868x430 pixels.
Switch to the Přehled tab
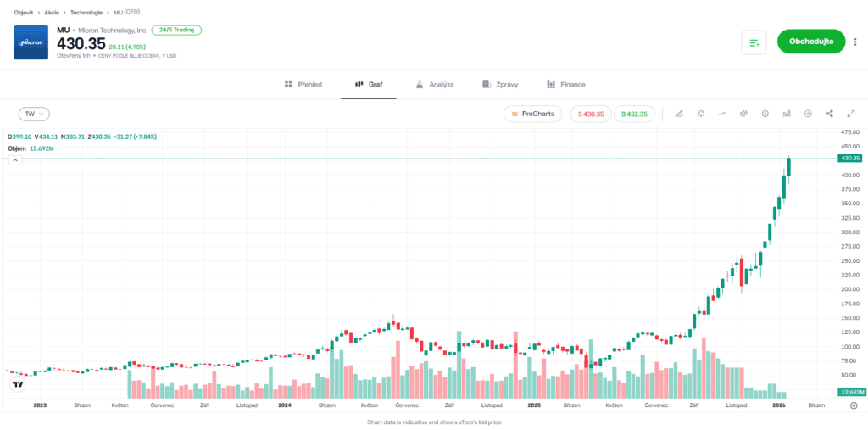[303, 85]
